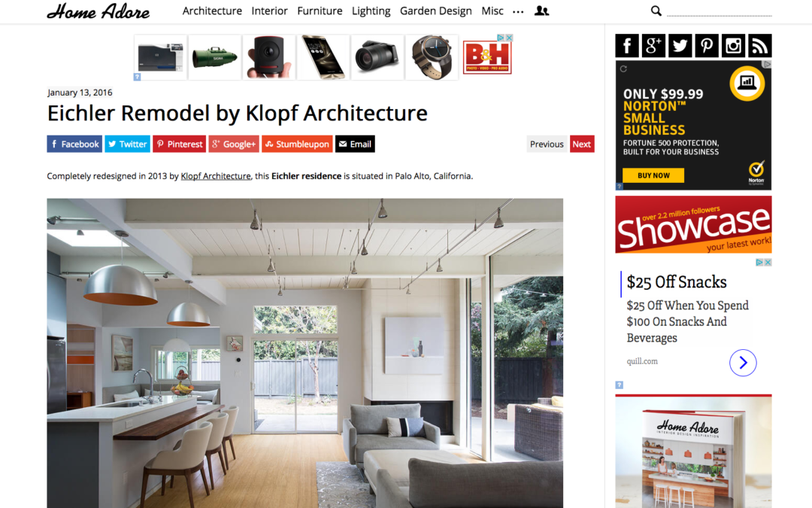Follow the Klopf Architecture link
Image resolution: width=812 pixels, height=508 pixels.
pyautogui.click(x=216, y=176)
